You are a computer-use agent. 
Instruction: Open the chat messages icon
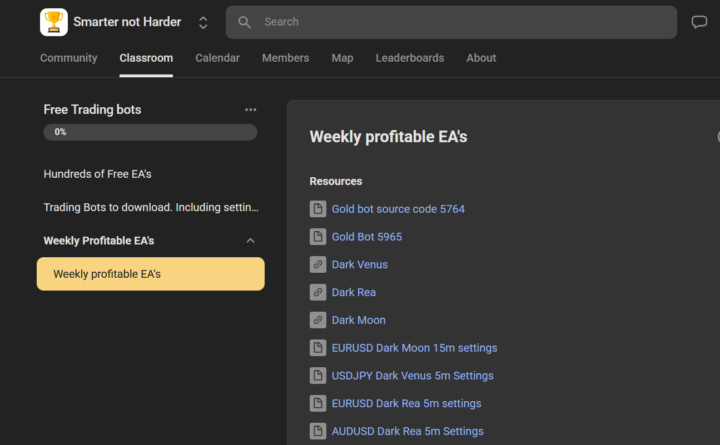click(699, 22)
